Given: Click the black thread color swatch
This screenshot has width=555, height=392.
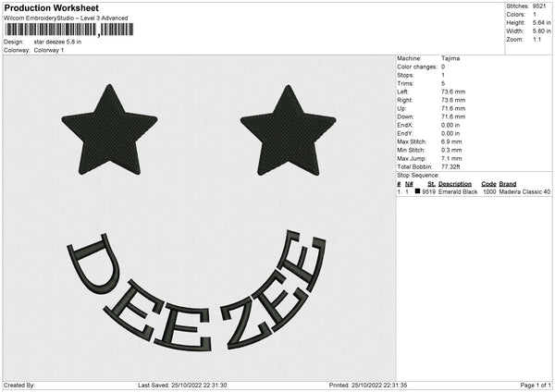Looking at the screenshot, I should coord(417,191).
